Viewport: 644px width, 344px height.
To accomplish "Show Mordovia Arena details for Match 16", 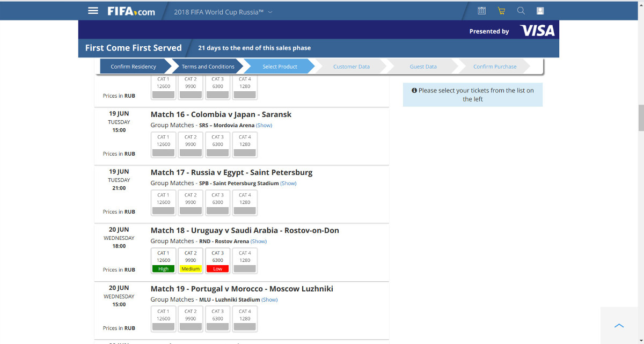I will (x=264, y=125).
